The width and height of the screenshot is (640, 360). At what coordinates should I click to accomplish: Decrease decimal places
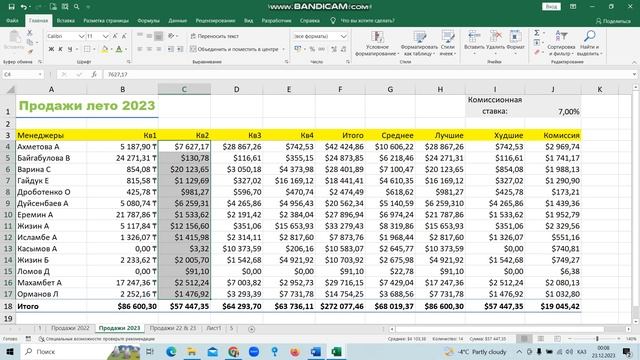click(x=344, y=49)
